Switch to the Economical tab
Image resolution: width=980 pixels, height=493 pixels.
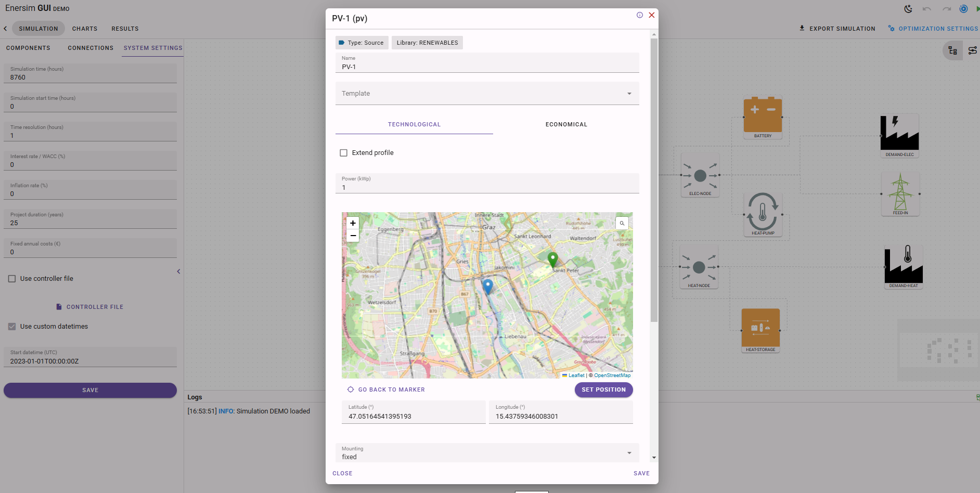pyautogui.click(x=566, y=124)
